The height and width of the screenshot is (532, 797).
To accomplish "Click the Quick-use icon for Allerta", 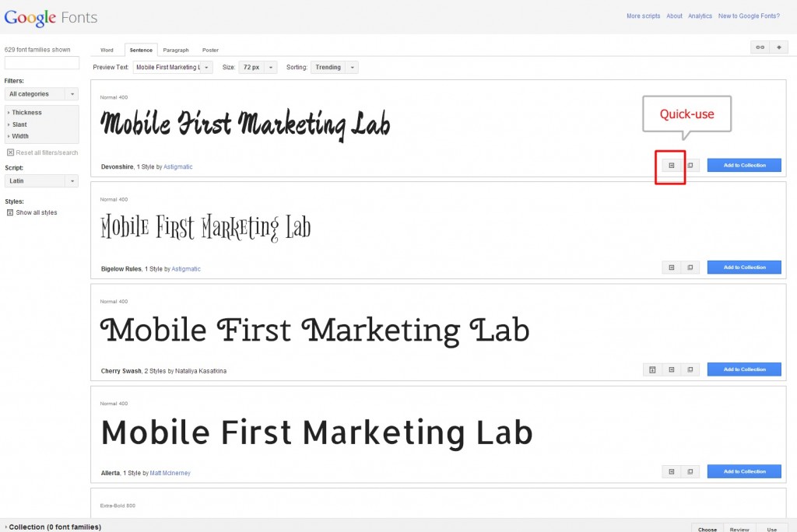I will point(671,471).
